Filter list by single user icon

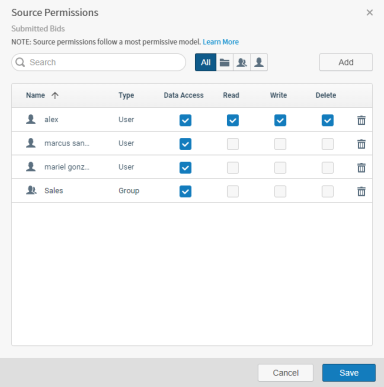(259, 62)
